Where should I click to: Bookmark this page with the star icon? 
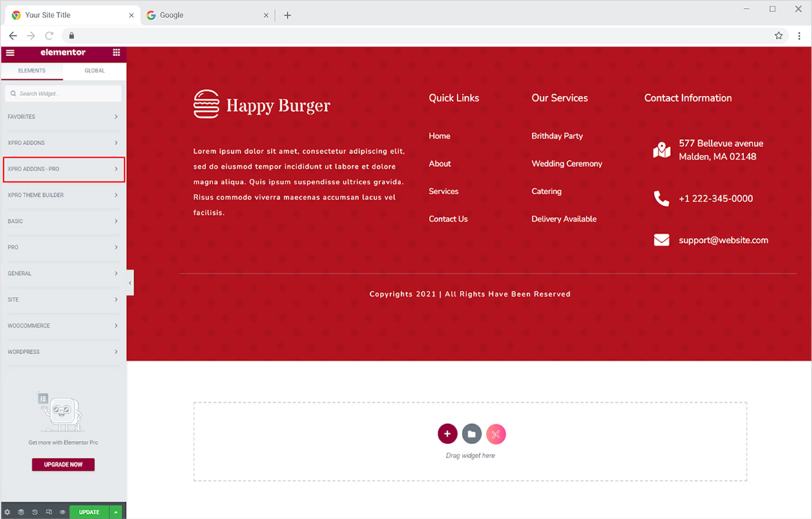(x=778, y=36)
